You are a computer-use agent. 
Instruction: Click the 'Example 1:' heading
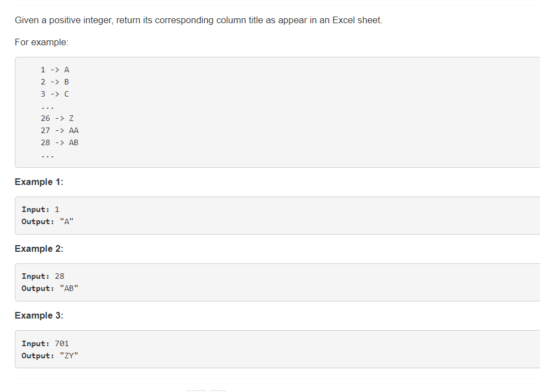39,182
